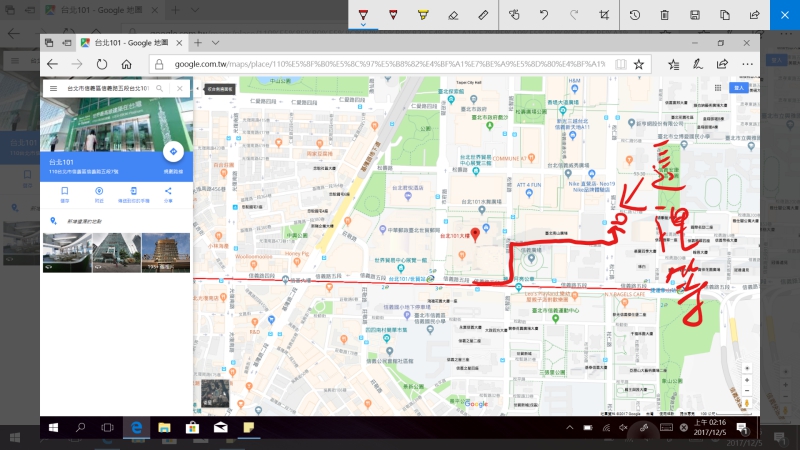The height and width of the screenshot is (450, 800).
Task: Add page to favorites with star icon
Action: 639,64
